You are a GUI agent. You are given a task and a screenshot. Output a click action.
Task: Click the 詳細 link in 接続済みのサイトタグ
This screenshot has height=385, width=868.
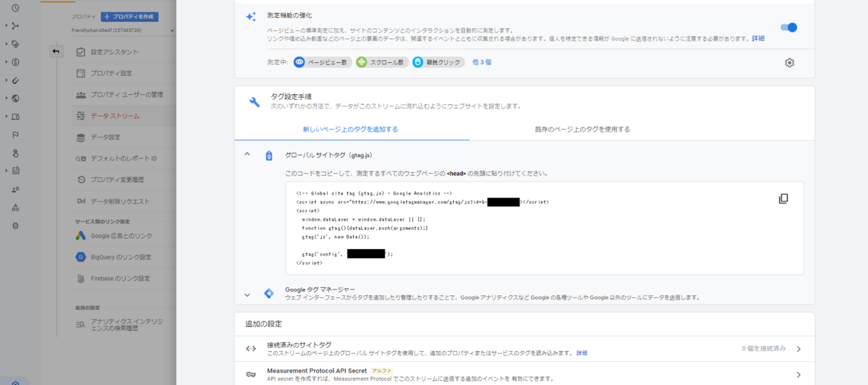tap(582, 353)
